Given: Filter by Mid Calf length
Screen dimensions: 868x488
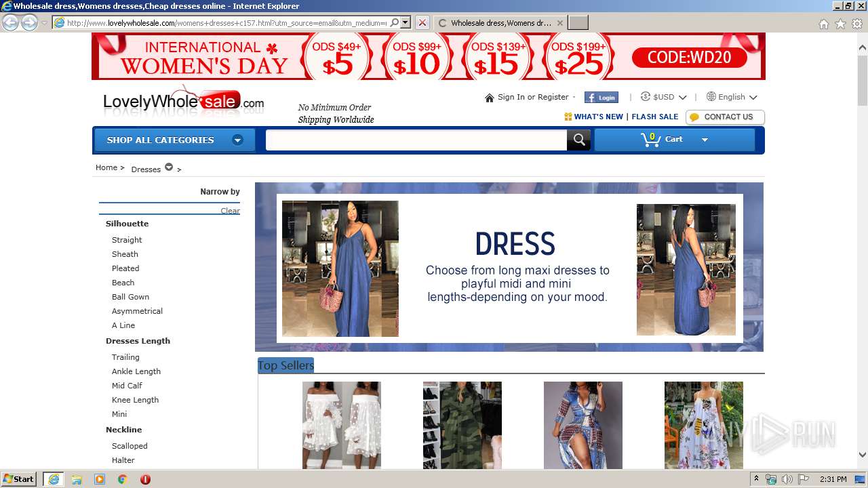Looking at the screenshot, I should 127,386.
